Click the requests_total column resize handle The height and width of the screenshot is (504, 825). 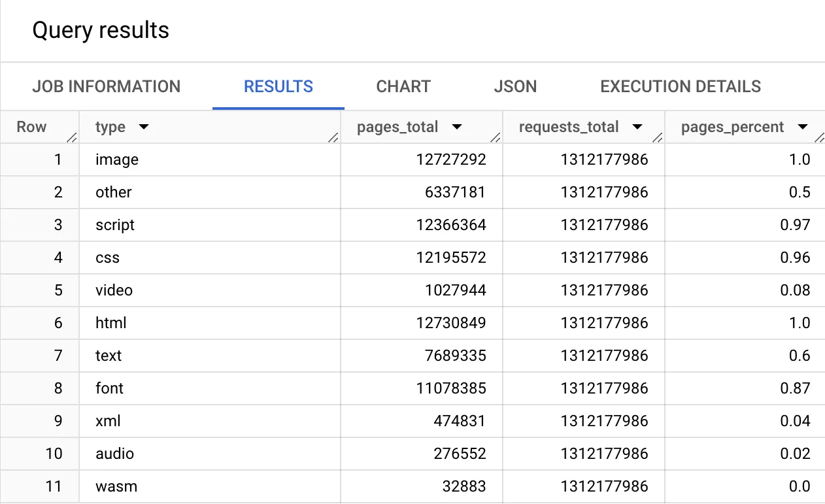(x=658, y=137)
